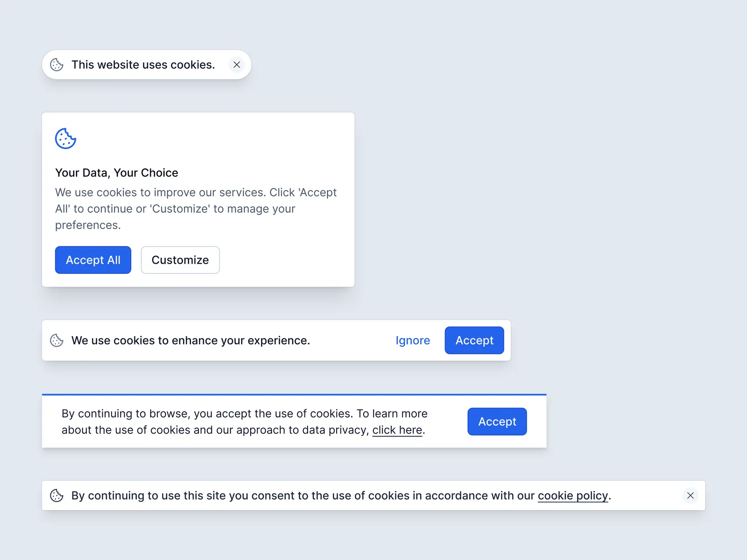
Task: Accept cookies in the enhance experience banner
Action: (474, 340)
